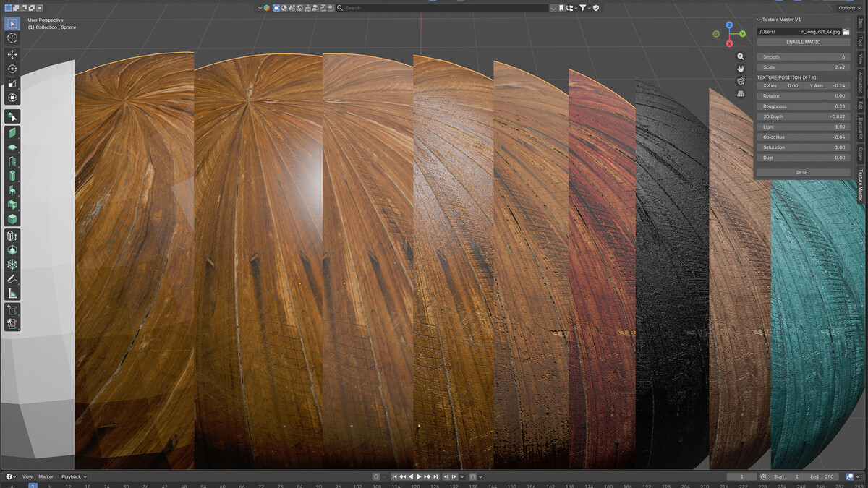Viewport: 868px width, 488px height.
Task: Click the bookmark icon right of search
Action: (x=561, y=8)
